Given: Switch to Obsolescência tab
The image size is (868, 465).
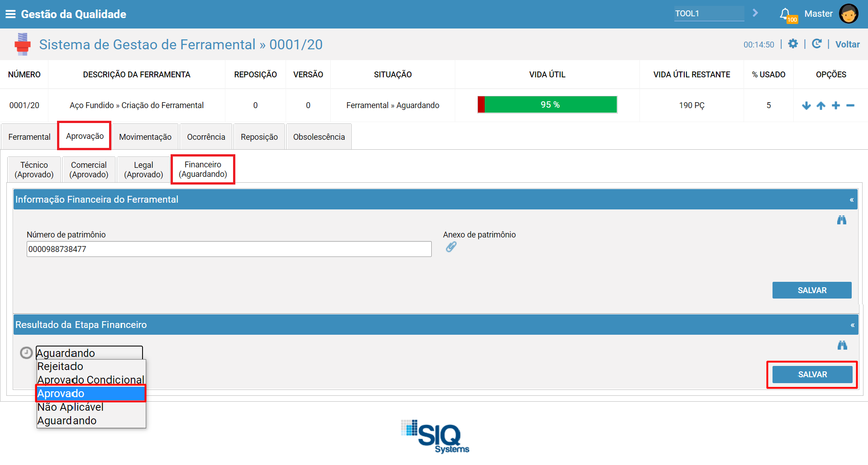Looking at the screenshot, I should (319, 137).
